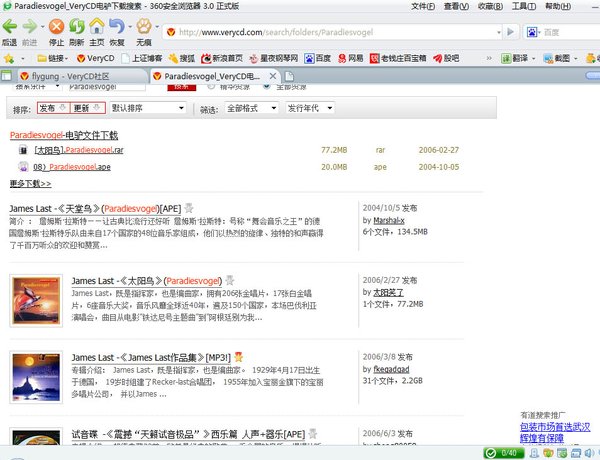
Task: Open the 发行年代 filter dropdown
Action: (310, 108)
